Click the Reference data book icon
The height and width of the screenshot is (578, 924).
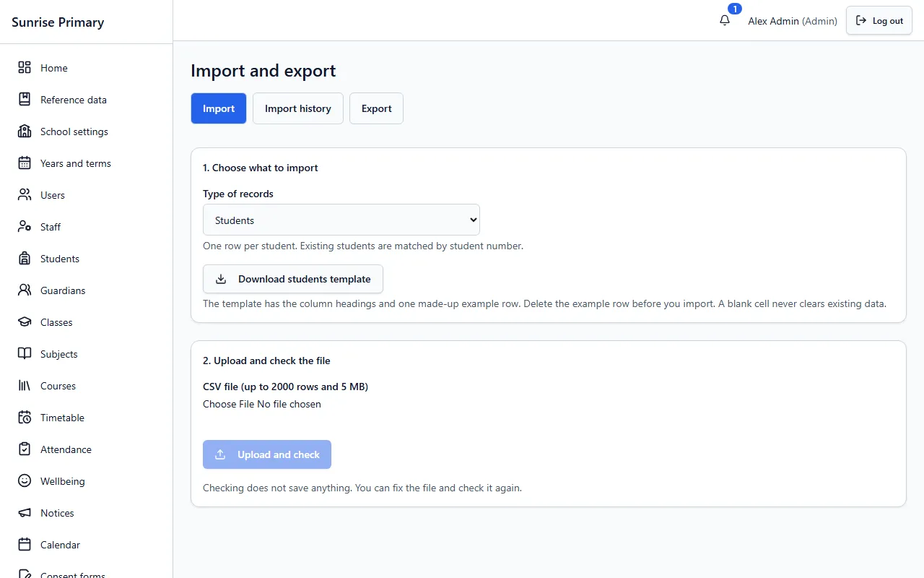(x=25, y=100)
